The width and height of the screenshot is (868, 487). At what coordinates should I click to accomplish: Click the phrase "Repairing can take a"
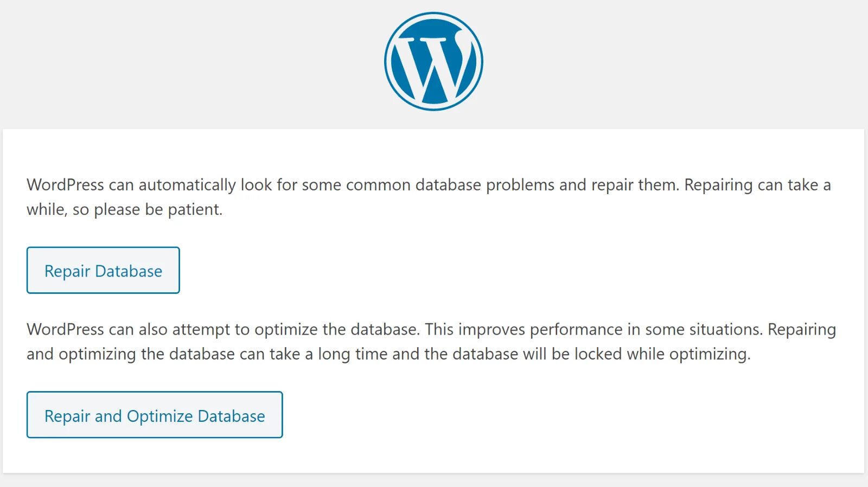[757, 185]
